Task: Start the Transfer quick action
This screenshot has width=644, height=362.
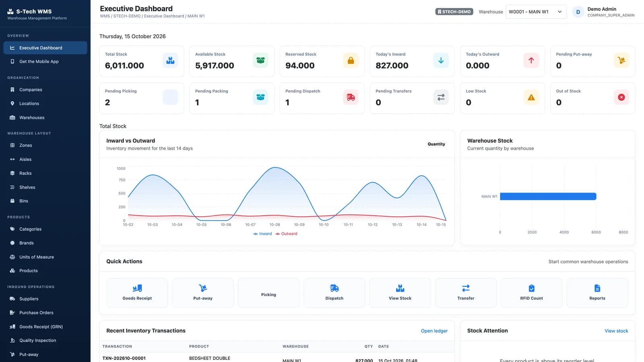Action: pos(466,293)
